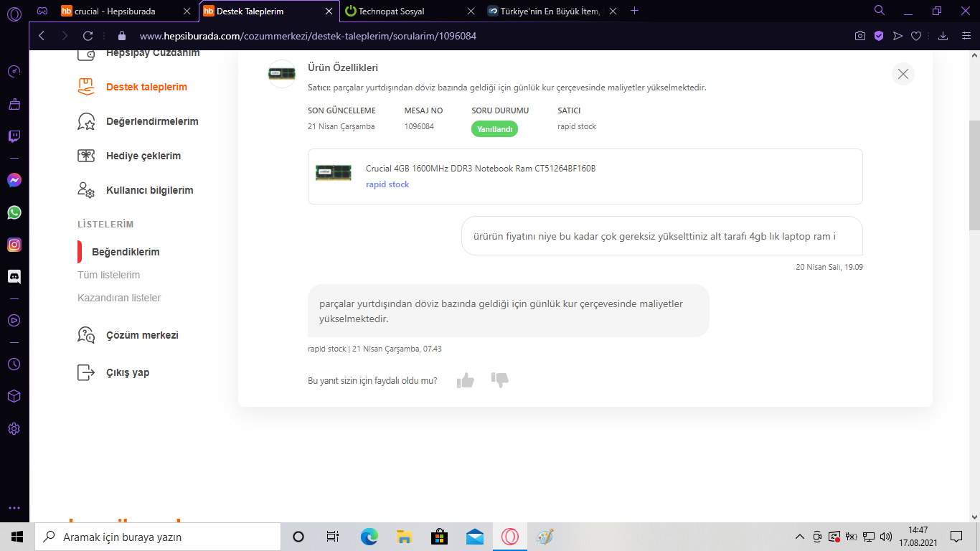Bookmark page with the heart icon
The width and height of the screenshot is (980, 551).
(x=916, y=36)
